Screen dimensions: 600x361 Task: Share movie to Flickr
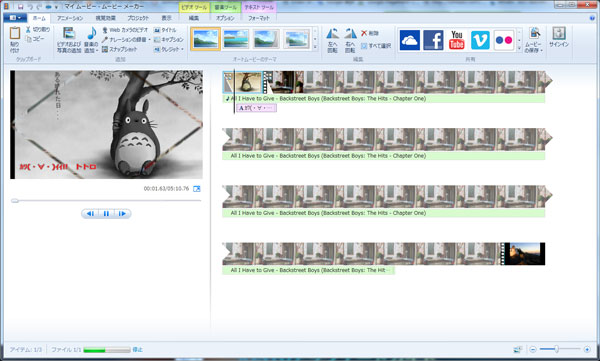504,40
